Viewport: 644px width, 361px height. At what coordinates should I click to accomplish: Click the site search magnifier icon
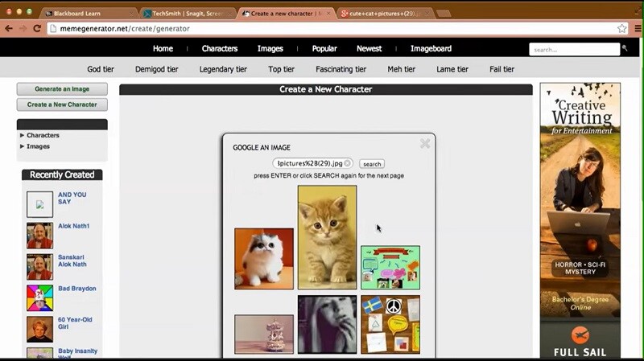pyautogui.click(x=625, y=48)
